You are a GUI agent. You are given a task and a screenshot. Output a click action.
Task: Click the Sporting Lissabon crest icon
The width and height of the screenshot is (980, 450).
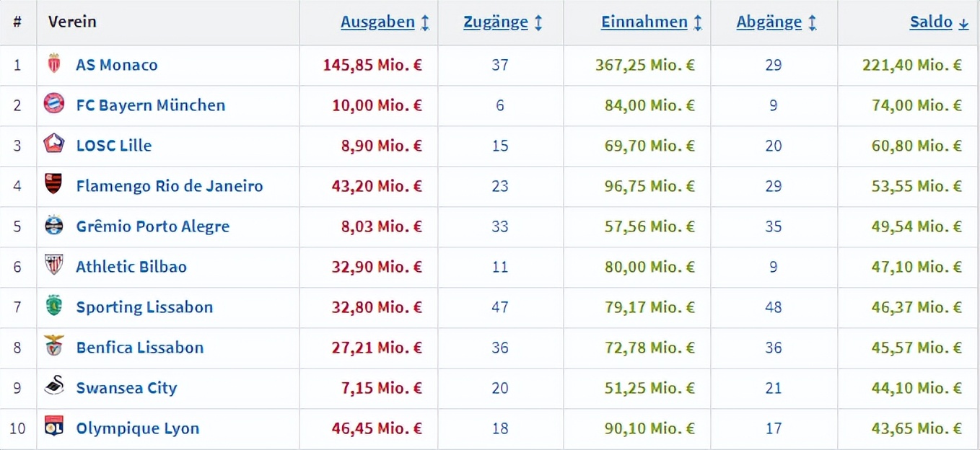54,306
